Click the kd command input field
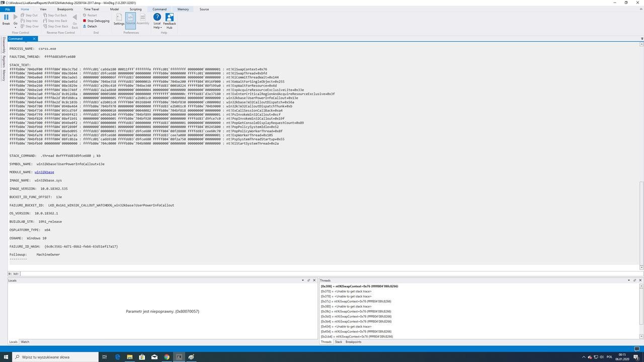 pyautogui.click(x=329, y=274)
